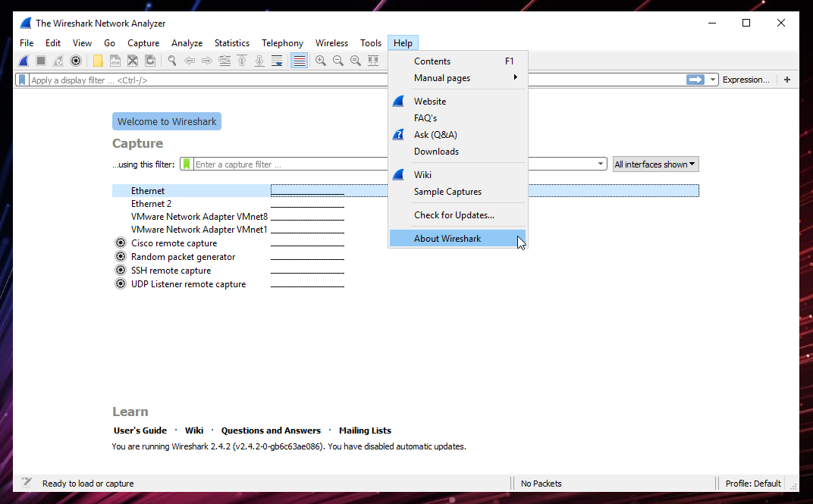Choose Contents from Help menu
Image resolution: width=813 pixels, height=504 pixels.
click(458, 61)
